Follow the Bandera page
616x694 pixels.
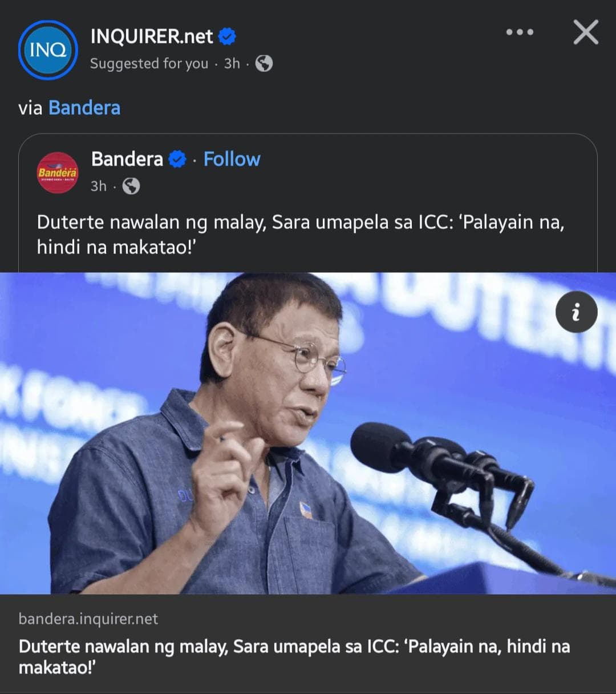coord(232,159)
